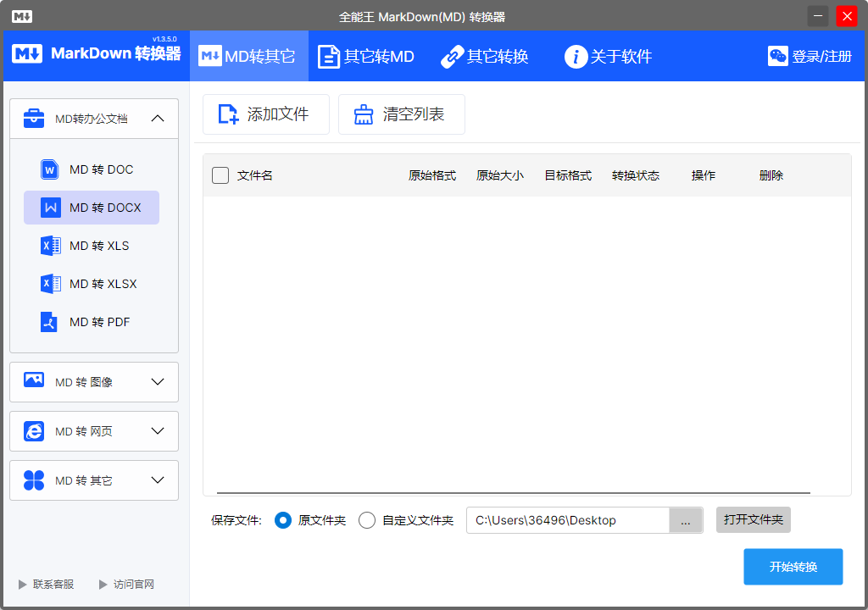Click the 操作 column header
Viewport: 868px width, 610px height.
(x=704, y=175)
